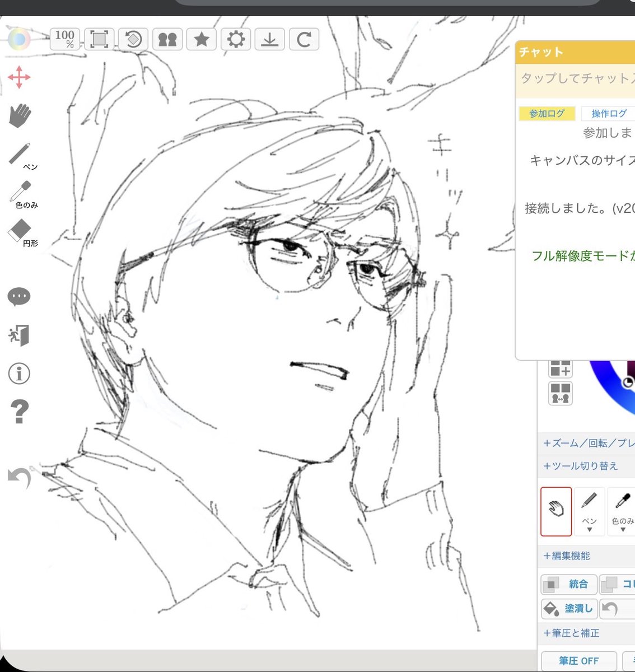Click the 塗潰し fill button
Screen dimensions: 635x672
click(x=569, y=608)
